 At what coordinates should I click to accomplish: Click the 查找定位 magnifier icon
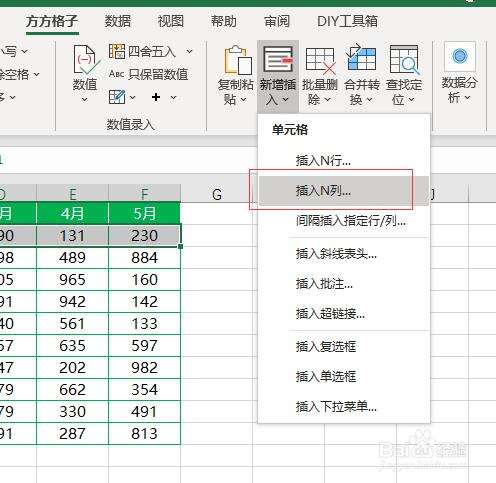pos(404,60)
